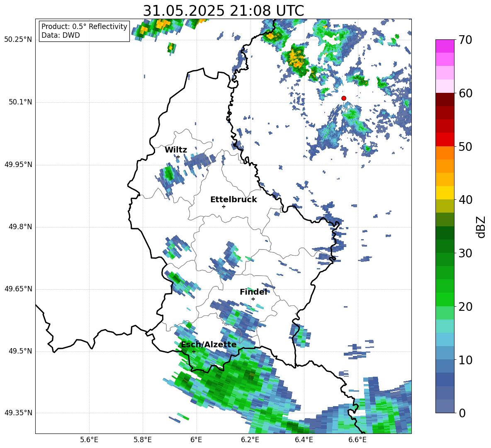The width and height of the screenshot is (491, 448).
Task: Click the 49.35°N latitude tick label
Action: (18, 413)
